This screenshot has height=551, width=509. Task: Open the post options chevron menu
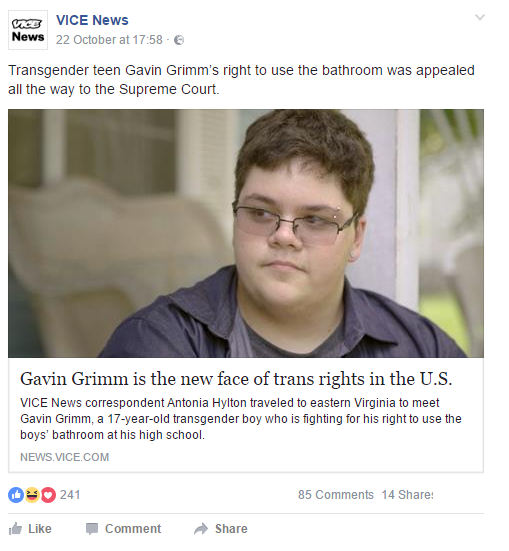[480, 17]
